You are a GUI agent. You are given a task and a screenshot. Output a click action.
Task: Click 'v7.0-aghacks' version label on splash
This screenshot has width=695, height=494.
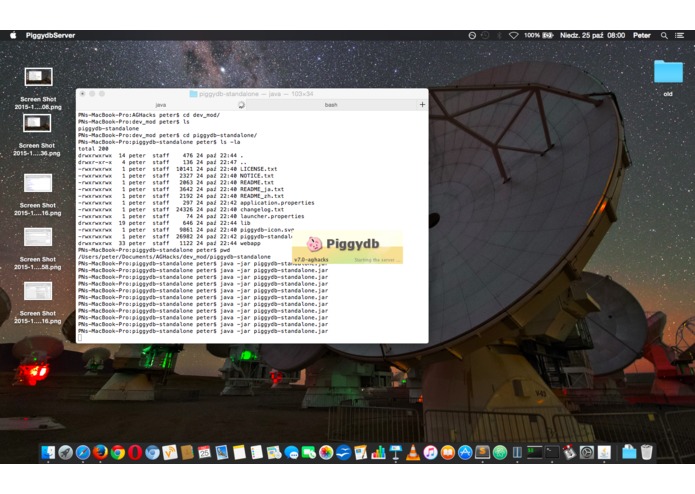point(311,260)
